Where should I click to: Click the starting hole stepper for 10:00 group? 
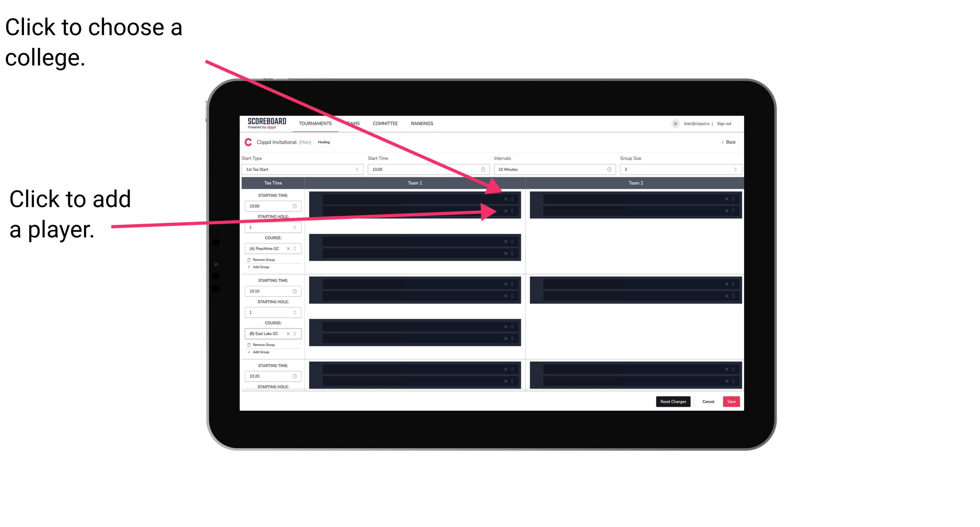click(x=295, y=227)
